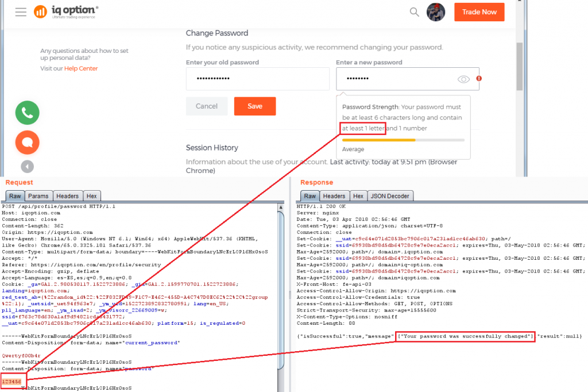Click the password strength progress bar
588x392 pixels.
pos(403,140)
